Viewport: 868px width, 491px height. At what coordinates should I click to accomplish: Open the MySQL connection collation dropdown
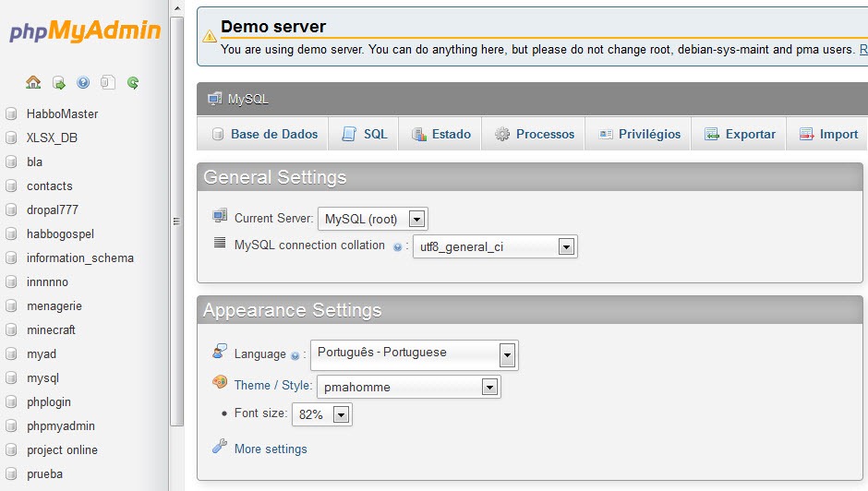coord(495,246)
